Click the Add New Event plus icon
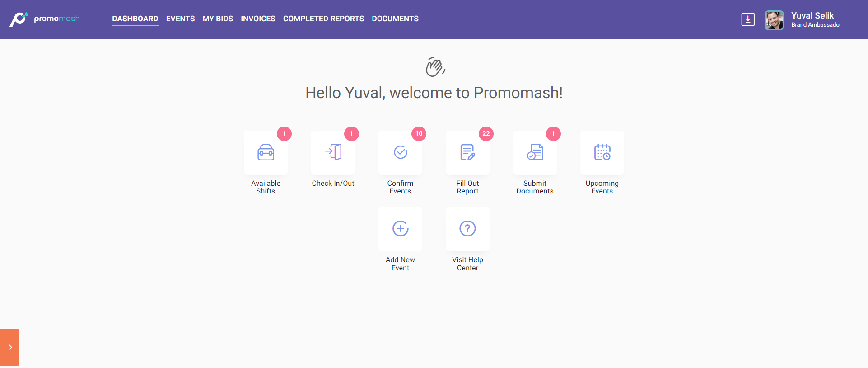This screenshot has width=868, height=368. tap(400, 229)
